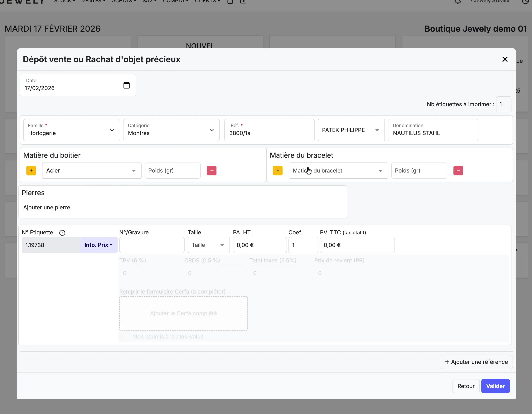Choose a material in Matière du bracelet dropdown
The image size is (532, 414).
(338, 171)
